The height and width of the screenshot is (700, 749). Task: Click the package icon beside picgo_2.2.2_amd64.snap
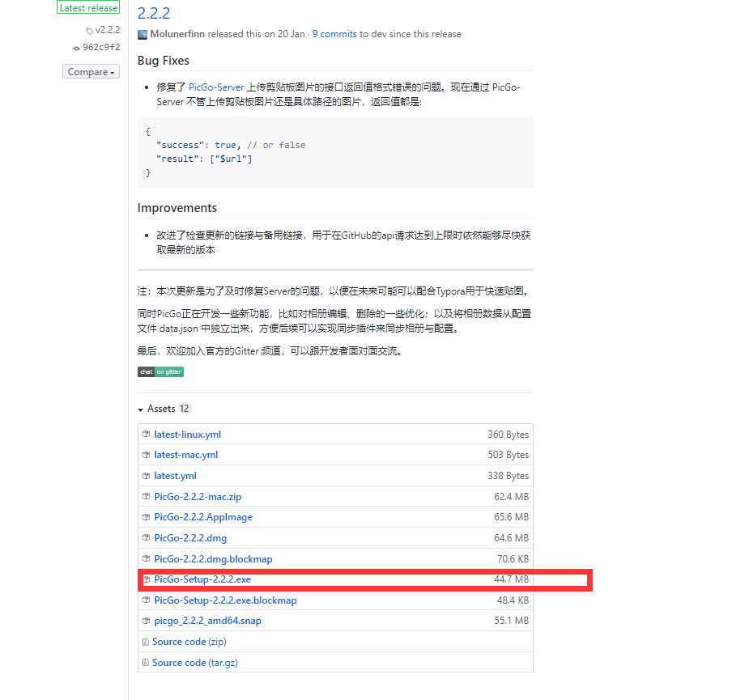[147, 621]
